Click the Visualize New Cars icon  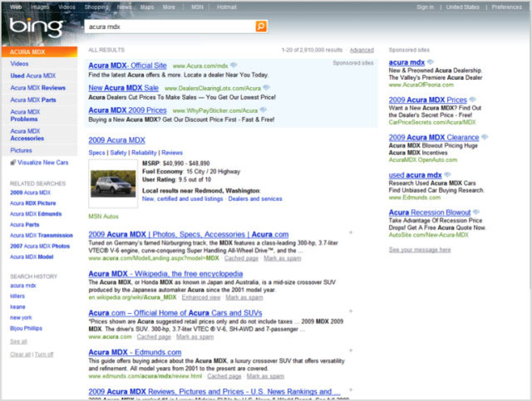coord(13,163)
